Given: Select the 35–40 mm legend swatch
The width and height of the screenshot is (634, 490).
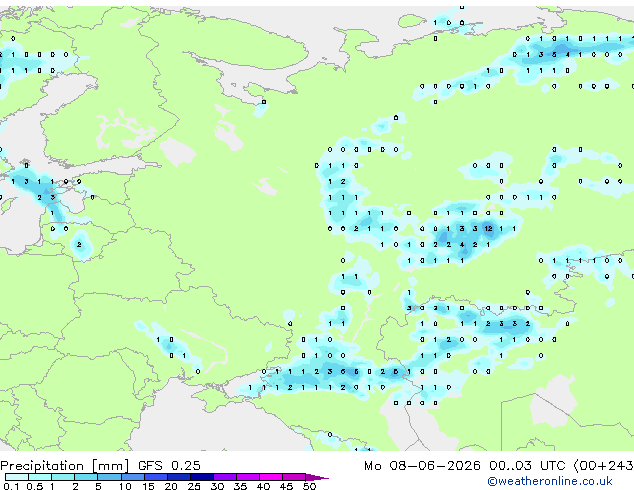Looking at the screenshot, I should tap(248, 477).
